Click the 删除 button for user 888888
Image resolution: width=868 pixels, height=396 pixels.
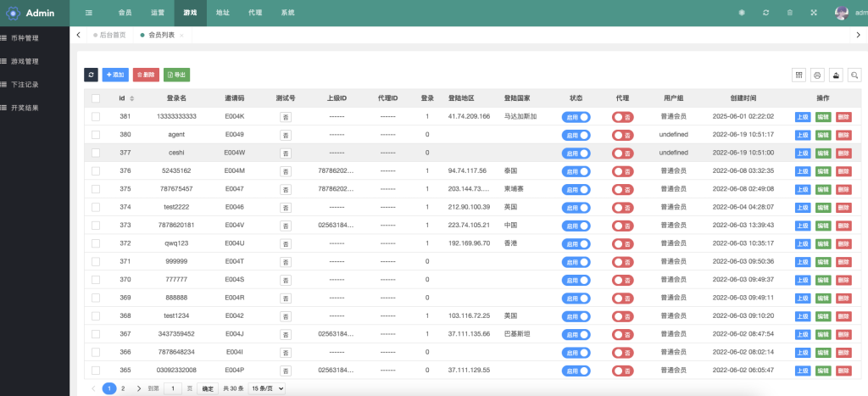coord(843,298)
